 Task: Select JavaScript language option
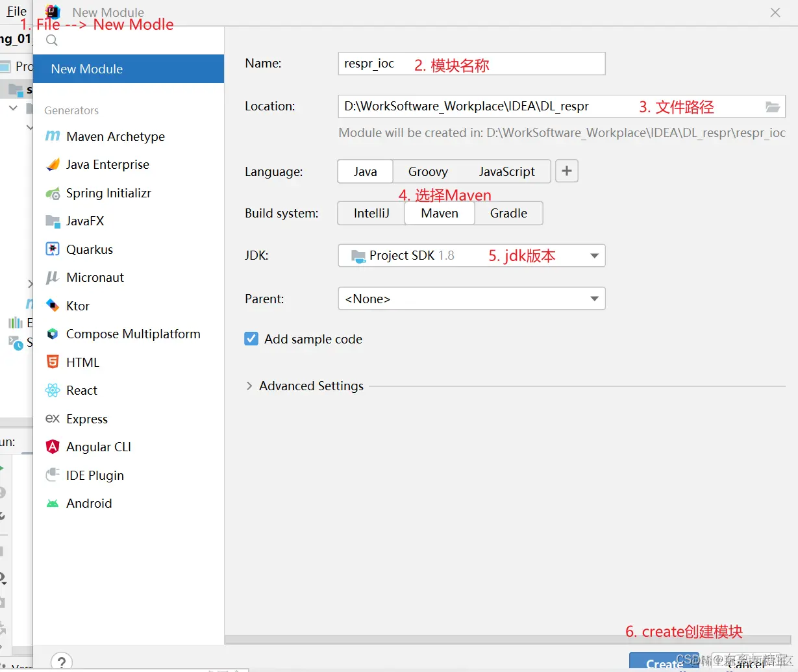click(507, 171)
